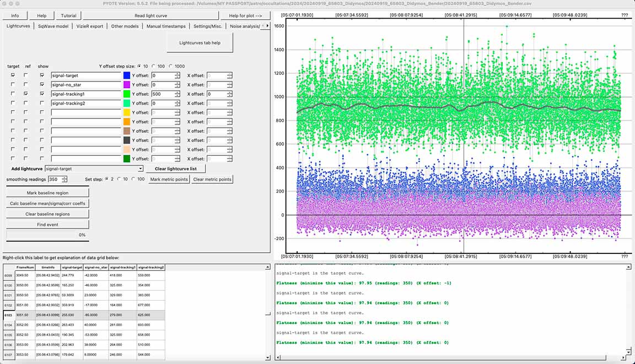Click Clear lightcurve list button
The image size is (635, 364).
[x=176, y=169]
